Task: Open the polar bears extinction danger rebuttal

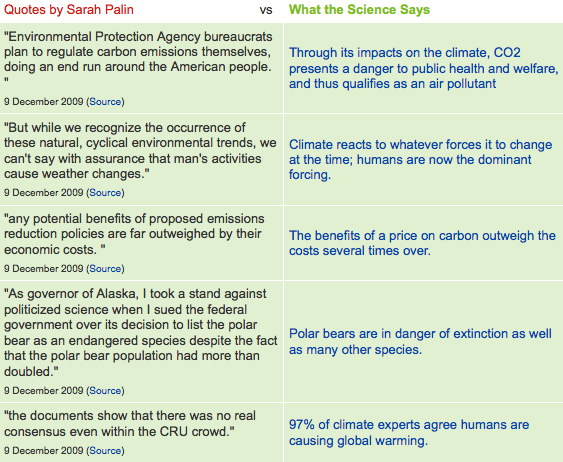Action: 420,341
